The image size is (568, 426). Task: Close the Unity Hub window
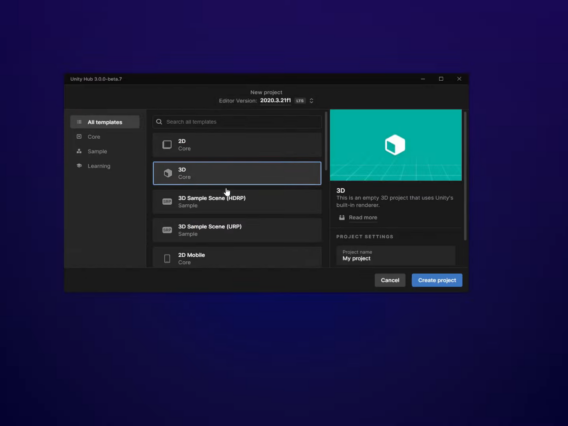(x=459, y=79)
